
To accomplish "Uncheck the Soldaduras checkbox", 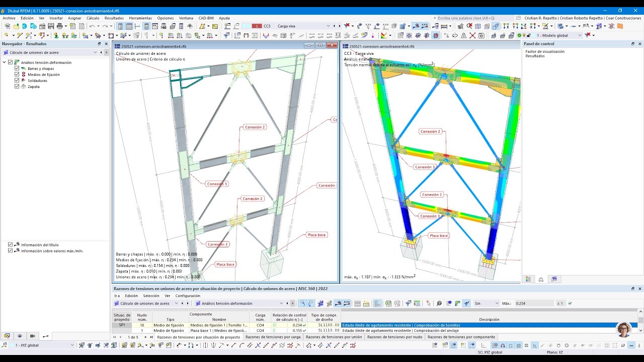I will pyautogui.click(x=17, y=80).
